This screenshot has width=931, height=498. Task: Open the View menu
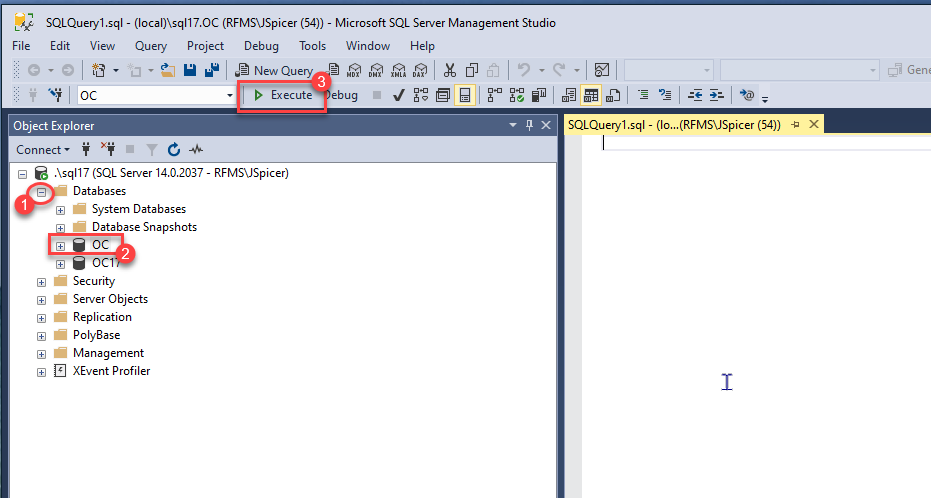102,46
